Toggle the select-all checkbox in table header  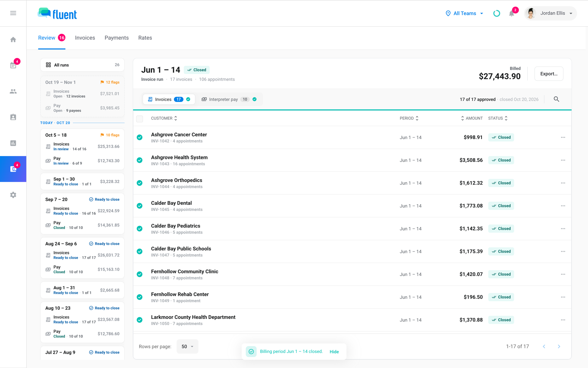pos(140,119)
